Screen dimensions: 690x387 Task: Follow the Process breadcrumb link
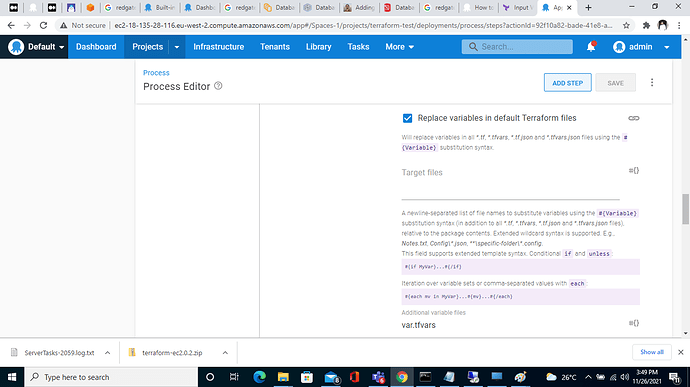coord(156,73)
